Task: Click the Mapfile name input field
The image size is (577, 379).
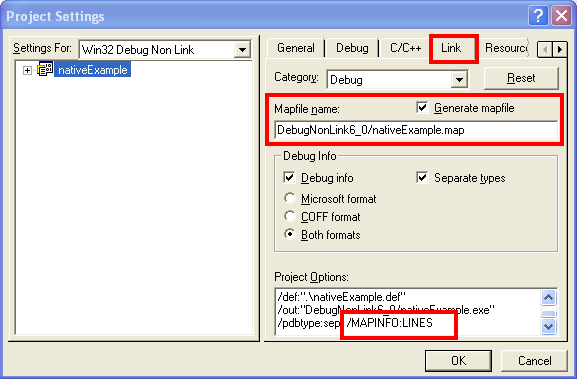Action: pyautogui.click(x=416, y=130)
